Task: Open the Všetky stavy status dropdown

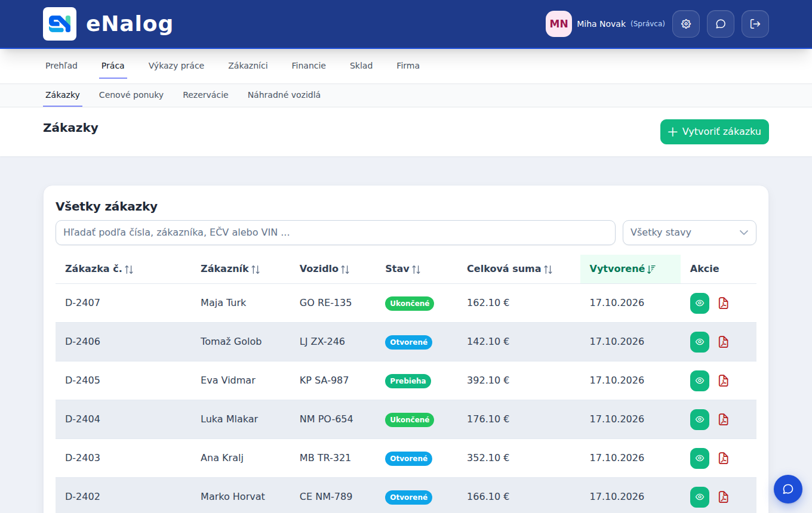Action: (x=690, y=233)
